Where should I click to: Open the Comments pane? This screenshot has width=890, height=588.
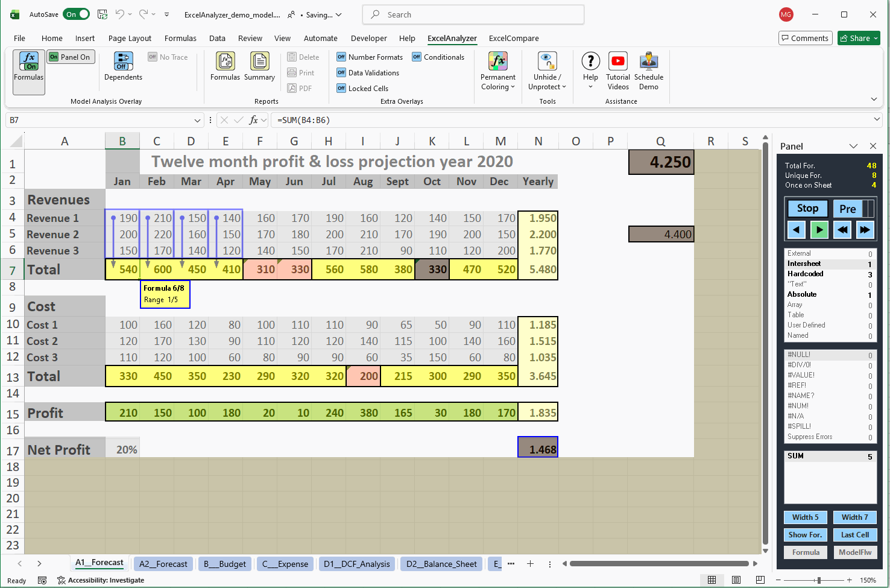(806, 38)
